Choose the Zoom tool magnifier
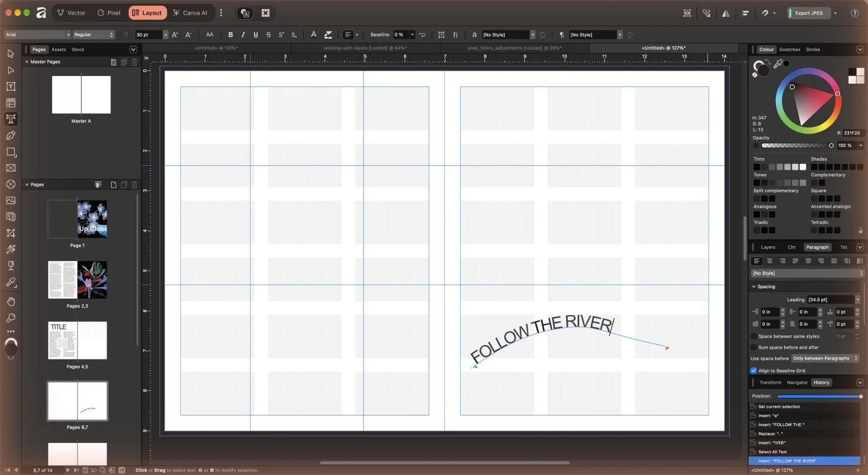 coord(11,318)
